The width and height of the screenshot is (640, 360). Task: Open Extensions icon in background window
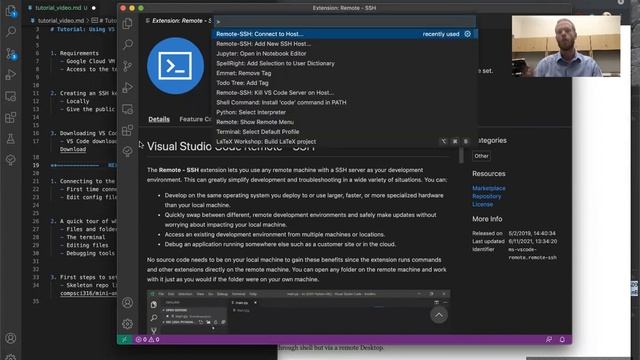11,118
